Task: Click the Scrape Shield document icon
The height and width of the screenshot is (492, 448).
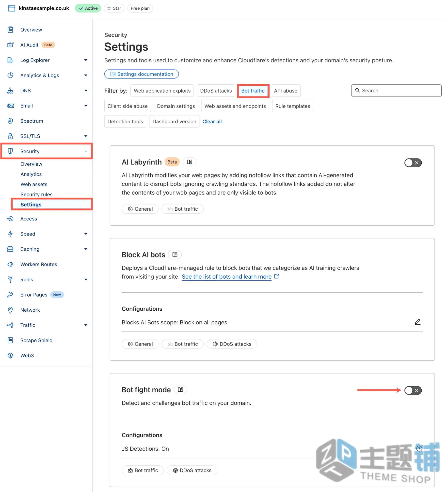Action: [10, 341]
